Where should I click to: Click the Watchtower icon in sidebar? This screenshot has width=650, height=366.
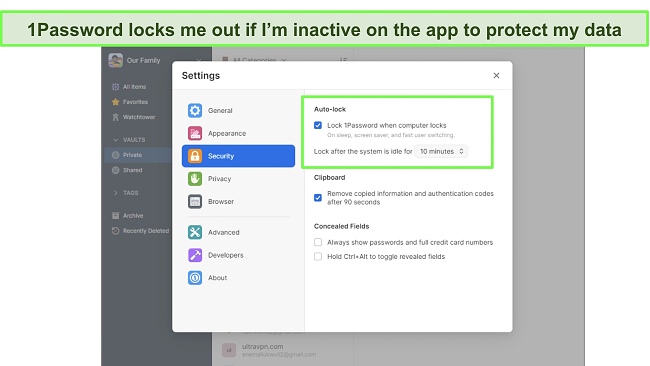tap(116, 117)
